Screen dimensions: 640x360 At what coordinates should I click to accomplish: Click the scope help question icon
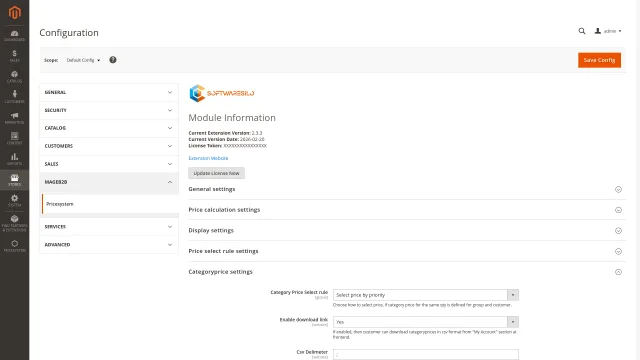[113, 60]
